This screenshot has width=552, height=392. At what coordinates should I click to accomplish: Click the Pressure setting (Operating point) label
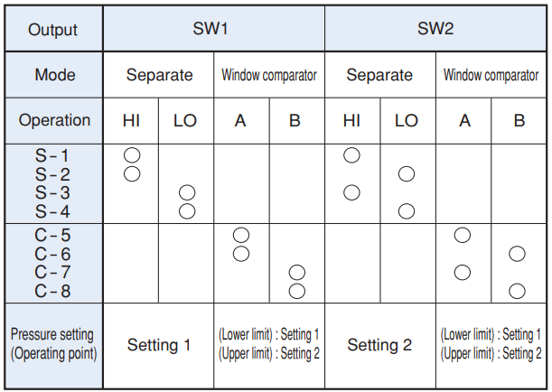[x=53, y=344]
